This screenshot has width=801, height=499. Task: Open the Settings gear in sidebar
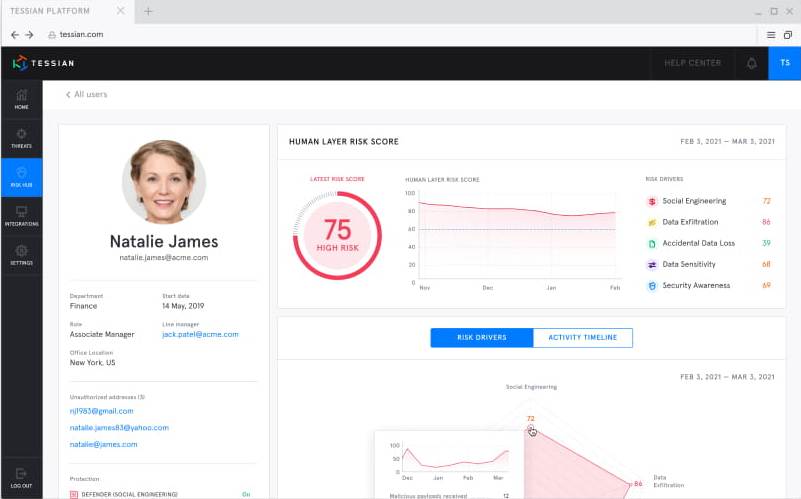(x=21, y=255)
